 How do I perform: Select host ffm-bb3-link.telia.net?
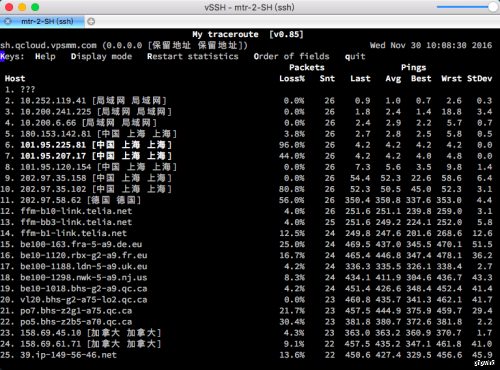76,222
